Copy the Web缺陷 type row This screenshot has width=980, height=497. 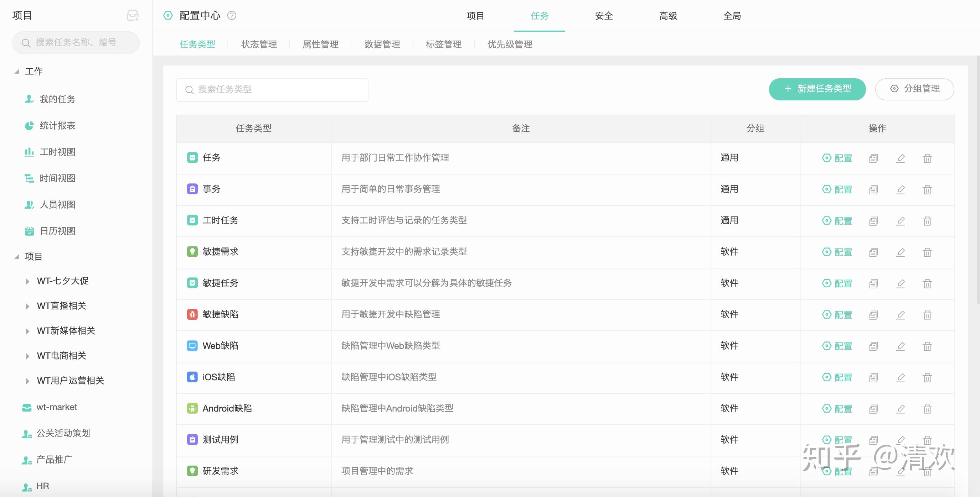pyautogui.click(x=873, y=346)
